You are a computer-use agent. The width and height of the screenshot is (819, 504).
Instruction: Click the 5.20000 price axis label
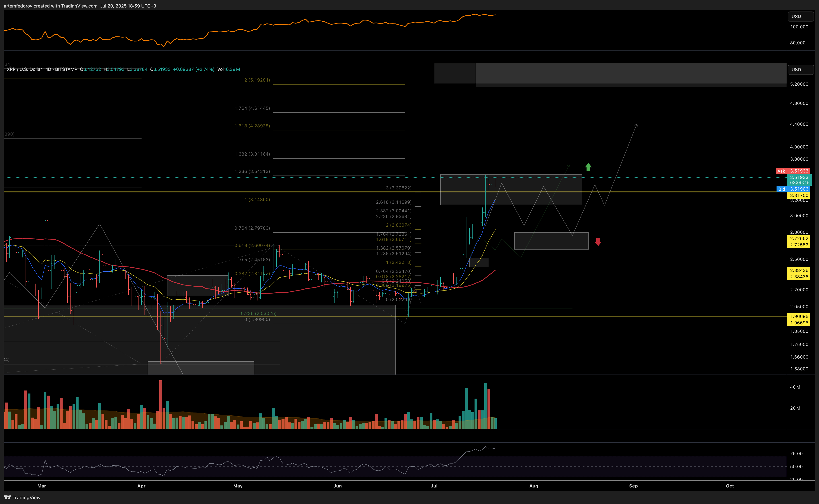pos(799,84)
